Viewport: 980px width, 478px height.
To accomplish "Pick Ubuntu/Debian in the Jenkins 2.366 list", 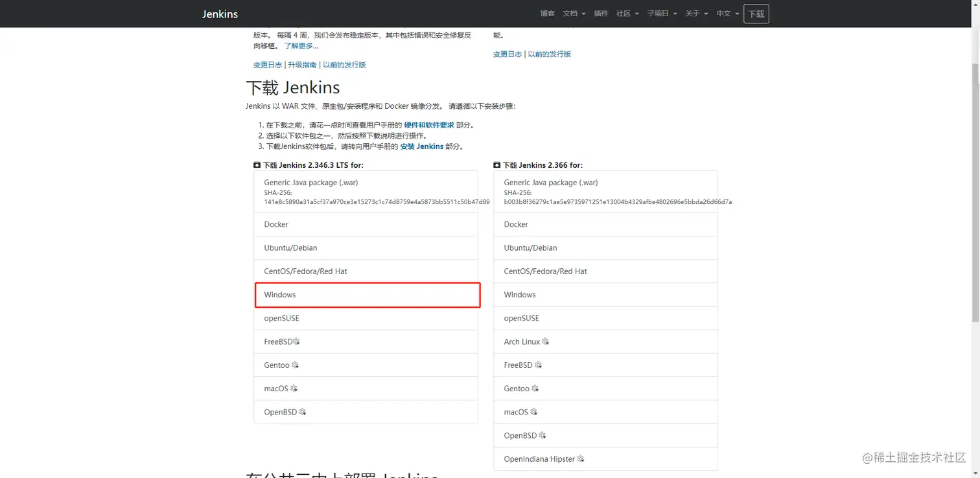I will (x=605, y=247).
